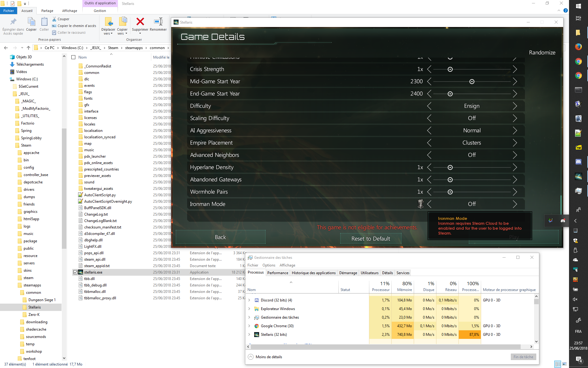Click the Randomize button
Image resolution: width=588 pixels, height=368 pixels.
click(x=542, y=52)
